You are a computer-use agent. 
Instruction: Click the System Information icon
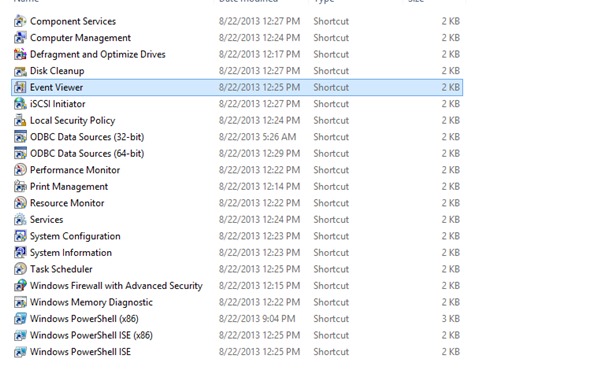click(x=20, y=253)
